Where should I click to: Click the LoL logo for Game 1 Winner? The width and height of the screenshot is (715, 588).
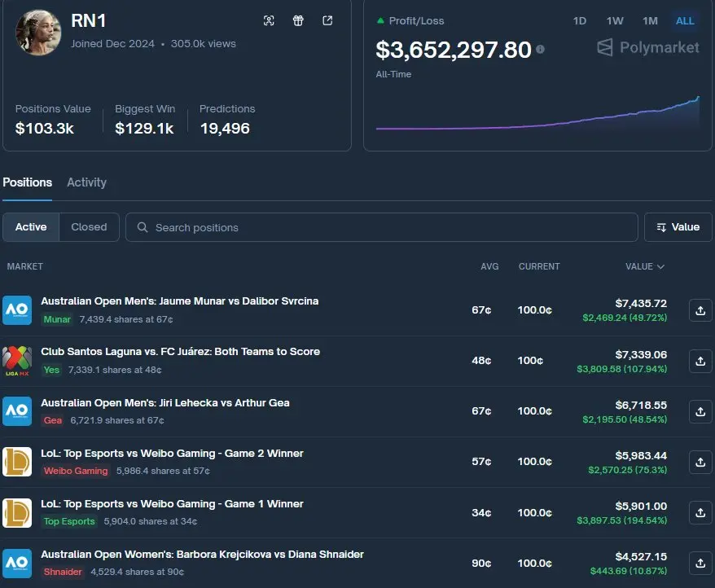(17, 513)
